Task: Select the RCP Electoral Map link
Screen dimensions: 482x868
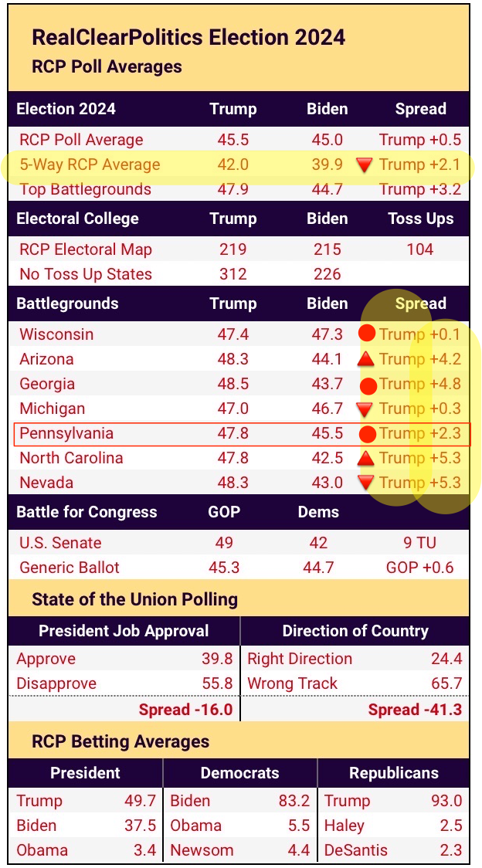Action: [x=86, y=249]
